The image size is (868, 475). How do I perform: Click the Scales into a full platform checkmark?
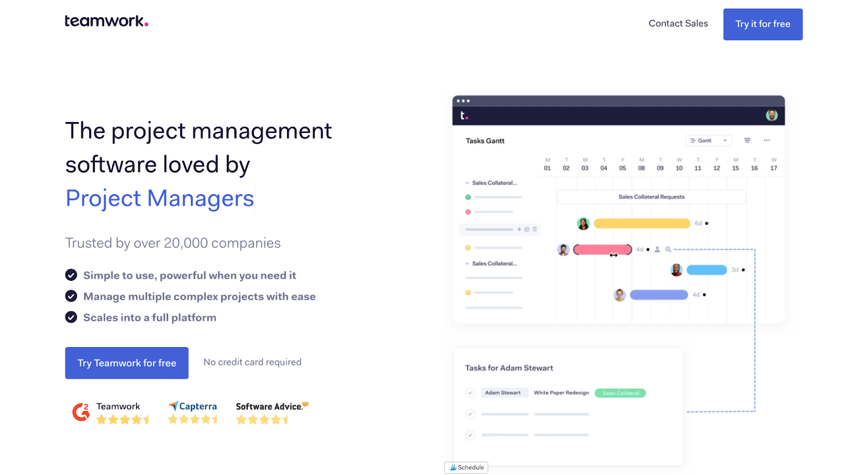[x=71, y=317]
